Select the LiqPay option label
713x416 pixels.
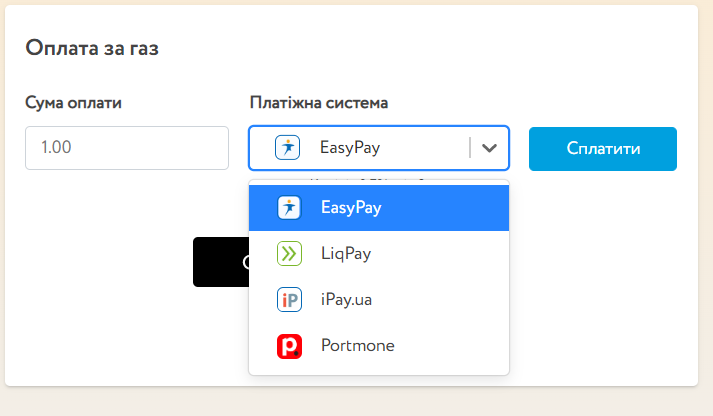coord(346,254)
